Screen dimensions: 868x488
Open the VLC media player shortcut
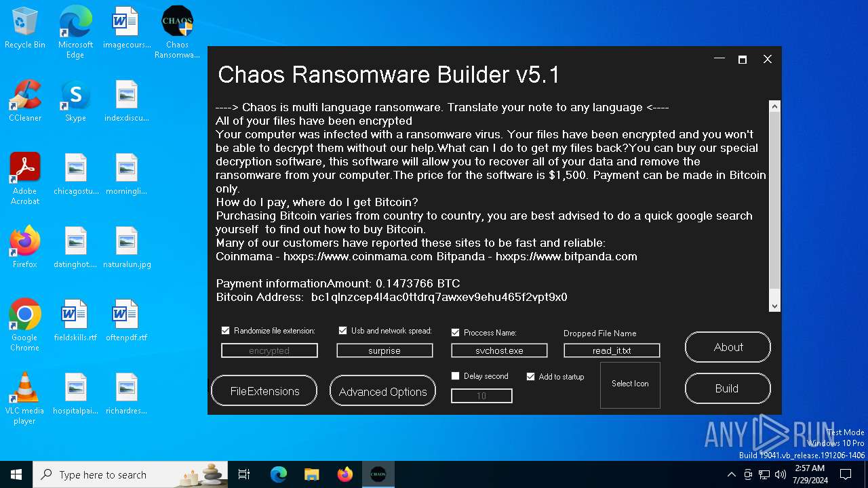pos(24,399)
